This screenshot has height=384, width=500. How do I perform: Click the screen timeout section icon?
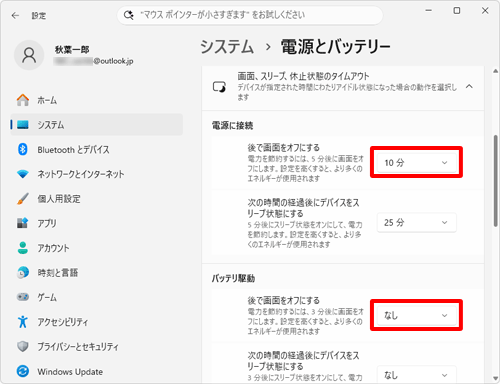[219, 87]
